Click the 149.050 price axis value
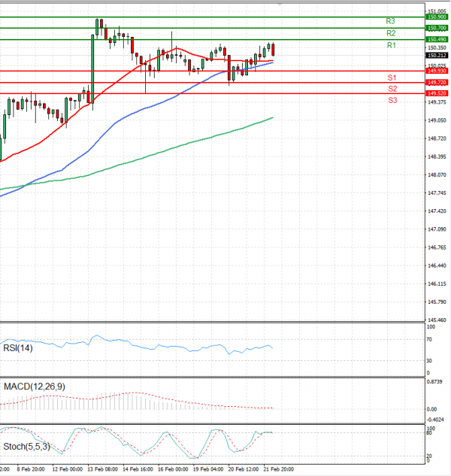451x476 pixels. [x=437, y=120]
